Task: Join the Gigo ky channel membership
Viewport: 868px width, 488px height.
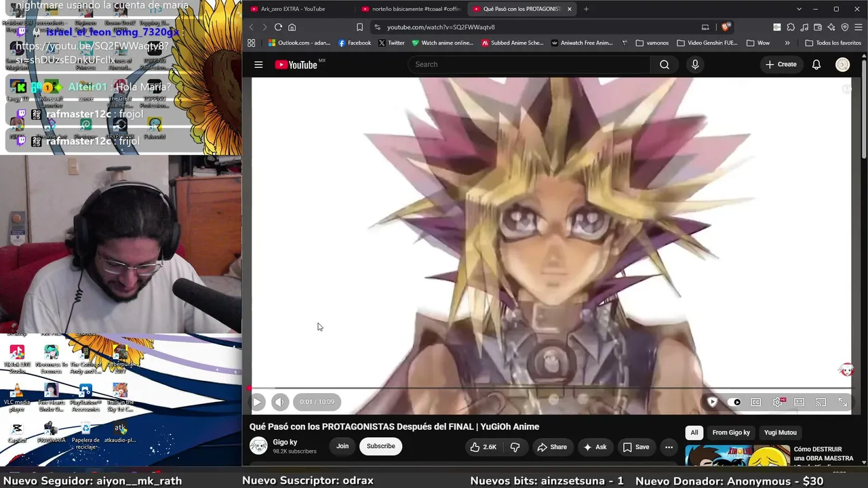Action: 342,446
